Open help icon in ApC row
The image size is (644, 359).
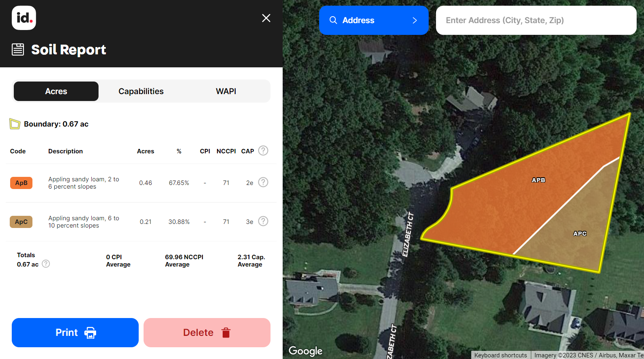point(263,221)
